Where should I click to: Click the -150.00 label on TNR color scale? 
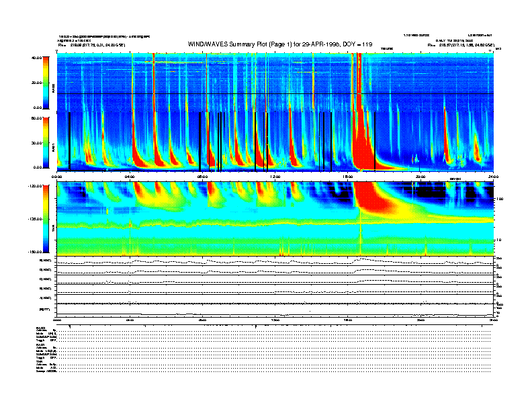pyautogui.click(x=35, y=252)
